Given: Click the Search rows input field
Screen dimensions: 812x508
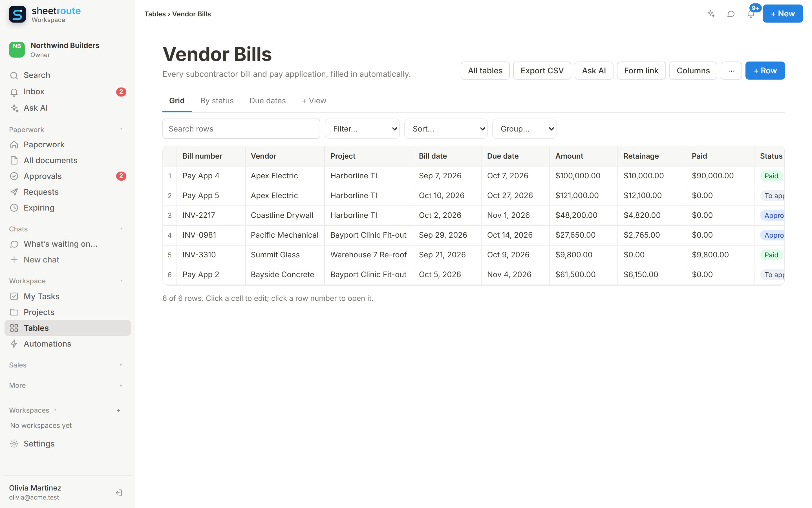Looking at the screenshot, I should (241, 129).
